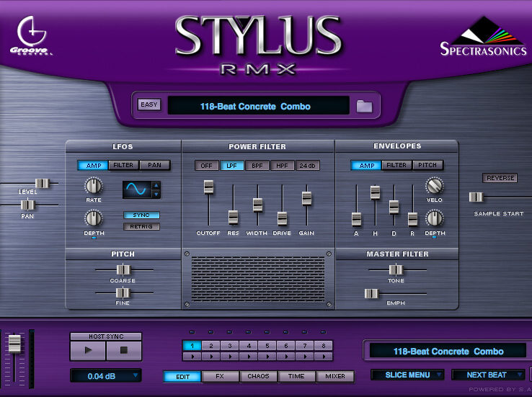This screenshot has width=532, height=397.
Task: Open the 0.04 dB level dropdown
Action: [x=106, y=375]
